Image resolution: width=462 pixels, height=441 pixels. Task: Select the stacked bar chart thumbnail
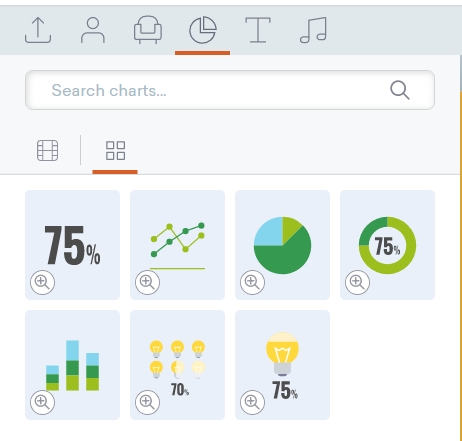pos(72,365)
